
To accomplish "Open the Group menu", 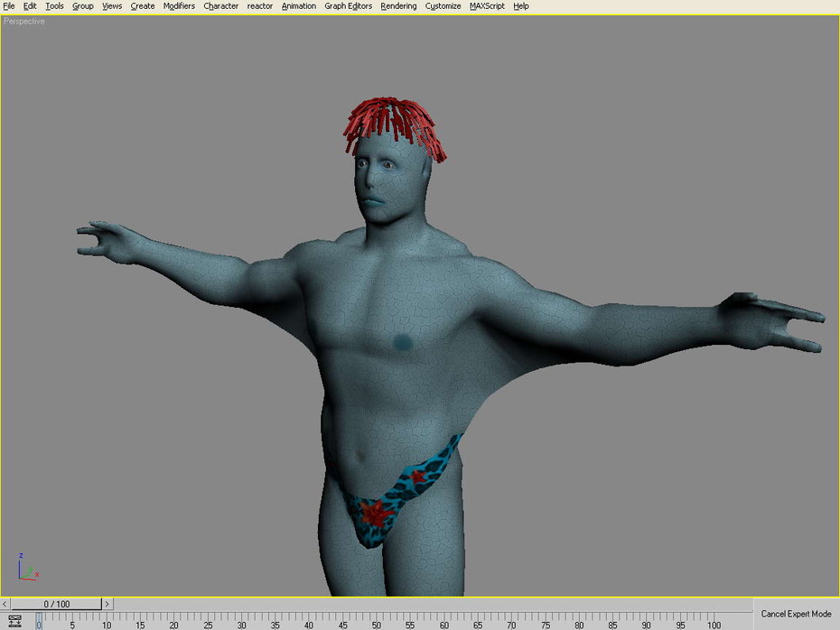I will click(82, 6).
